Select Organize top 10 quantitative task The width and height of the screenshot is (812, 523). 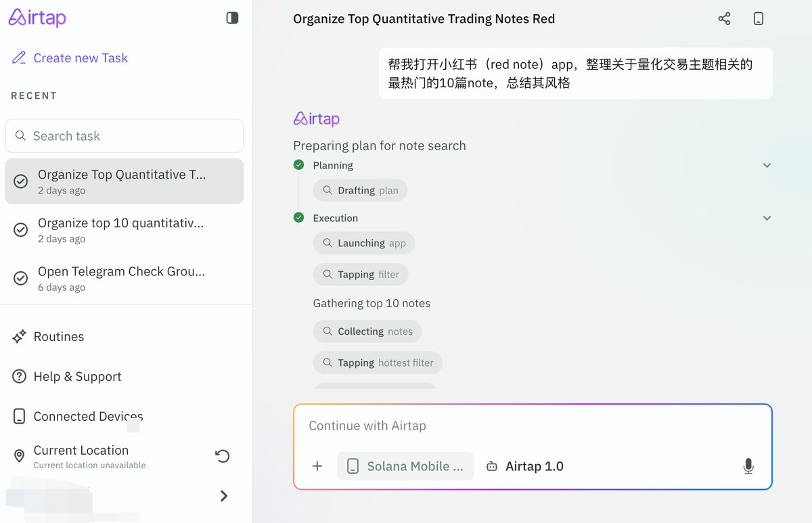(125, 230)
